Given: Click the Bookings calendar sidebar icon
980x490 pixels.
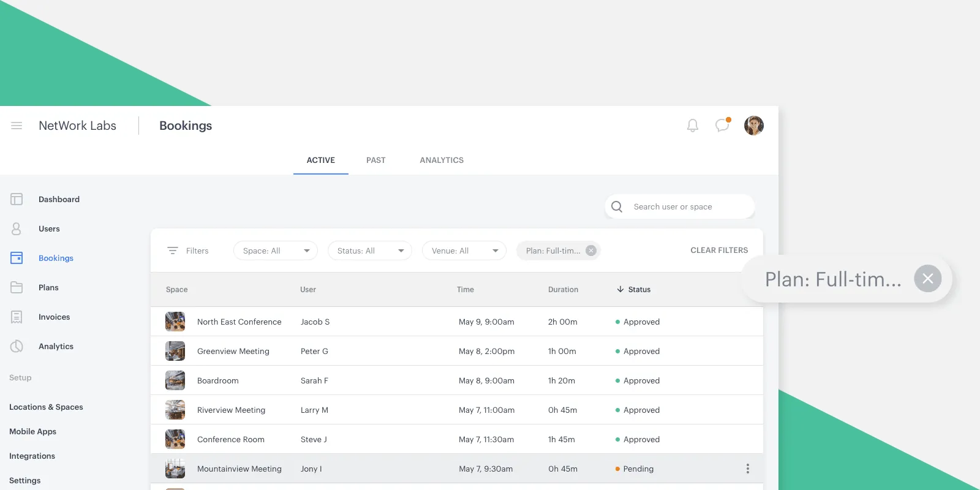Looking at the screenshot, I should click(x=17, y=258).
